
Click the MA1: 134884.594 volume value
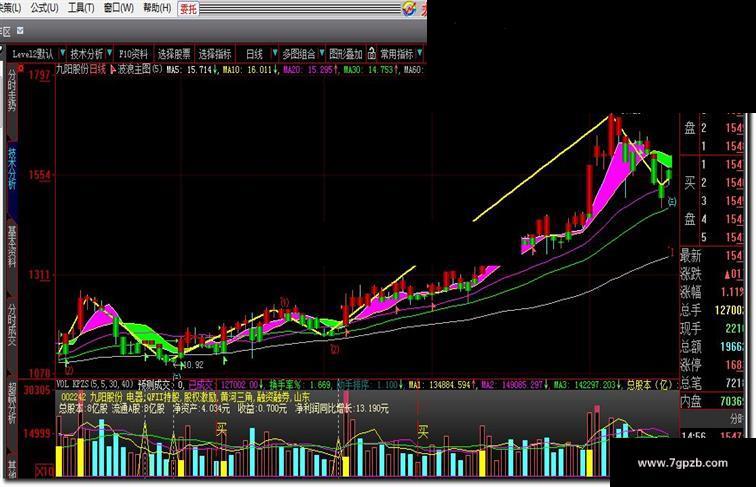pyautogui.click(x=442, y=385)
